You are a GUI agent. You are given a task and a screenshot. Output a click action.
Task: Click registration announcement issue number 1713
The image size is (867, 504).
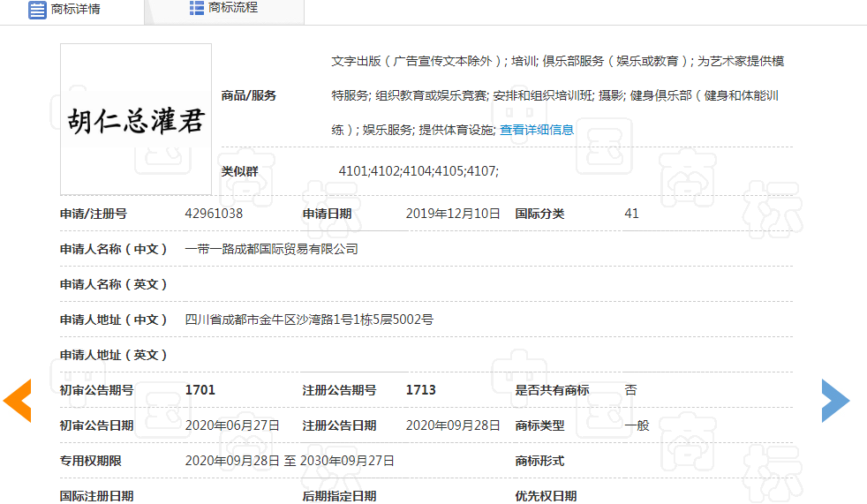point(421,390)
